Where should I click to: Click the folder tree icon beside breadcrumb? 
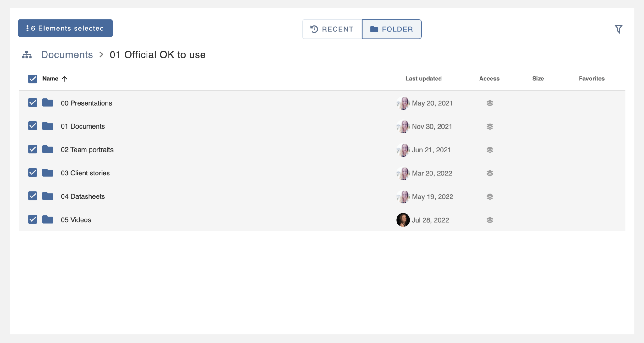(26, 54)
